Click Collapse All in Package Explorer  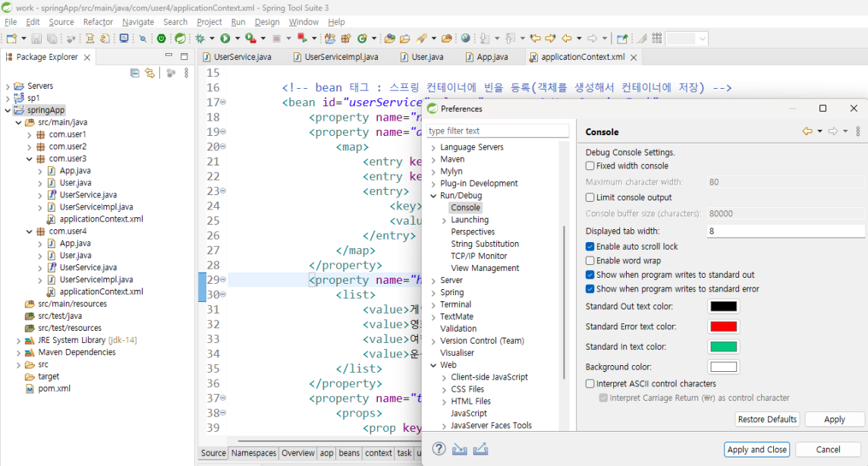pyautogui.click(x=134, y=73)
